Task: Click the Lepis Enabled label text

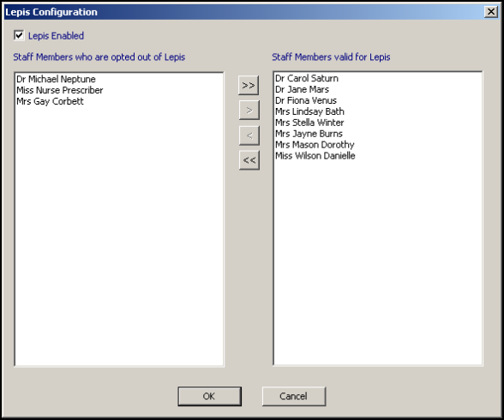Action: pos(56,36)
